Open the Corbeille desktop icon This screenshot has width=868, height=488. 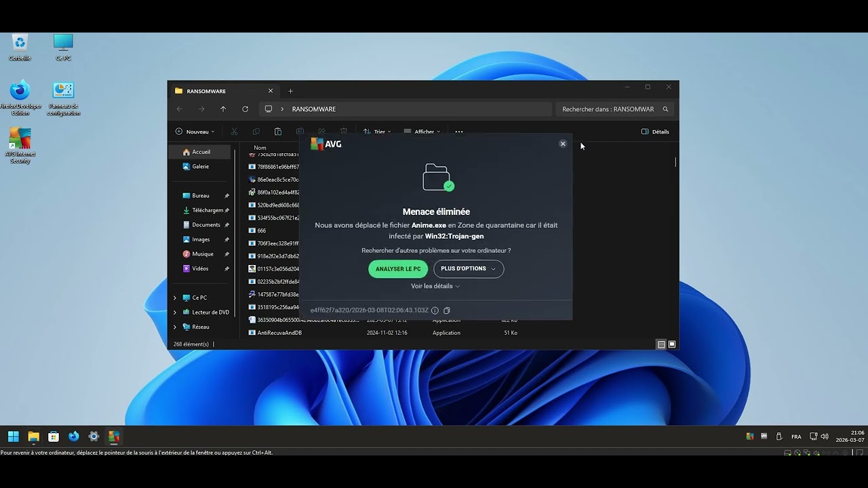click(20, 47)
